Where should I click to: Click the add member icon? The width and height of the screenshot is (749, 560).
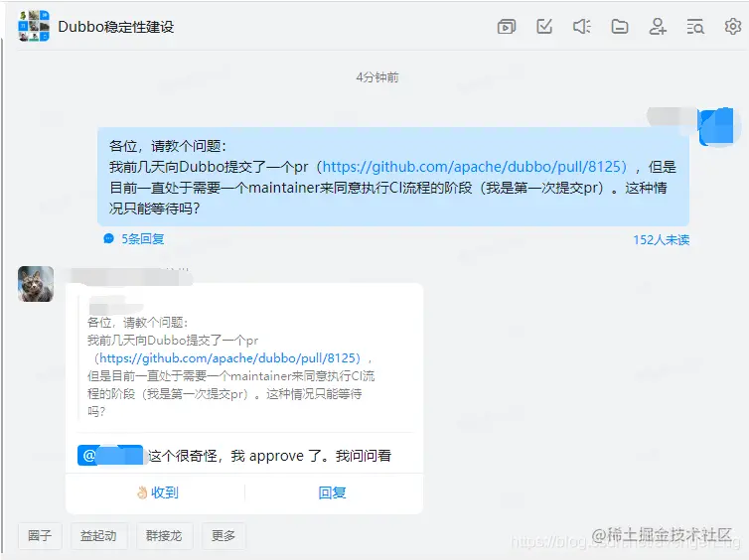[x=658, y=26]
